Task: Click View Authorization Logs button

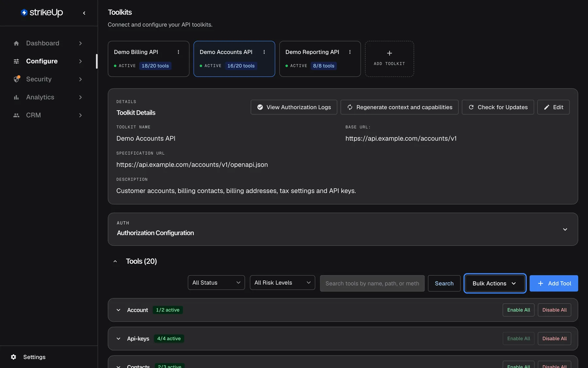Action: pyautogui.click(x=294, y=107)
